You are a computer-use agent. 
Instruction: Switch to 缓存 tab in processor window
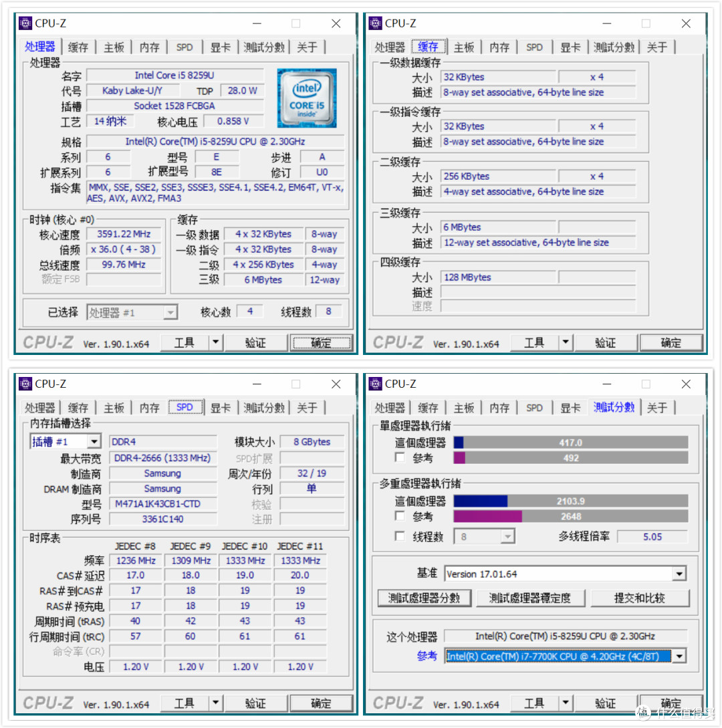[78, 47]
